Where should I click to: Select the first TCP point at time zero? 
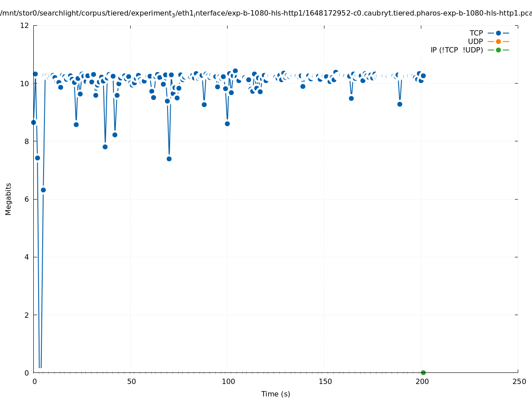coord(33,122)
